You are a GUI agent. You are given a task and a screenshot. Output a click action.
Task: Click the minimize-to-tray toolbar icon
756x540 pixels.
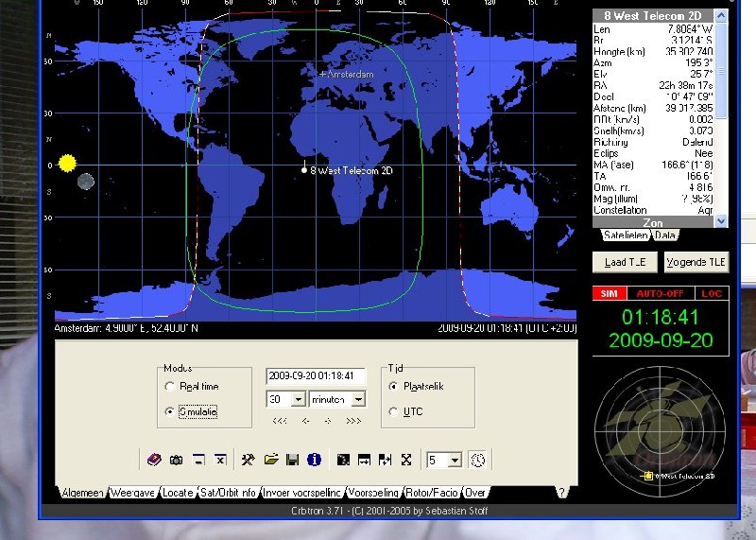tap(198, 460)
